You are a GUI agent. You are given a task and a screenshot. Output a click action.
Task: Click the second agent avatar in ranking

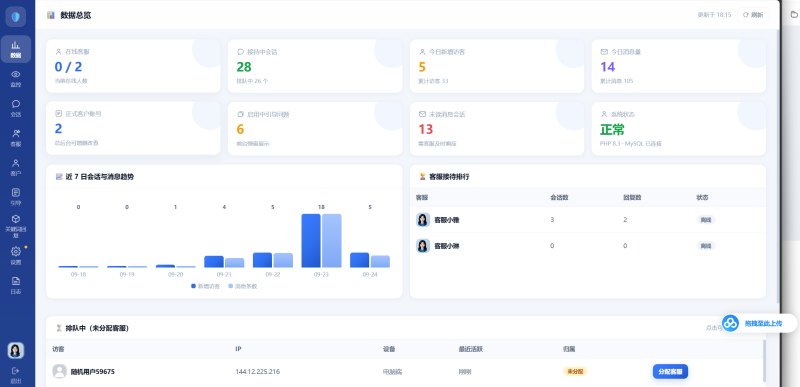[423, 246]
